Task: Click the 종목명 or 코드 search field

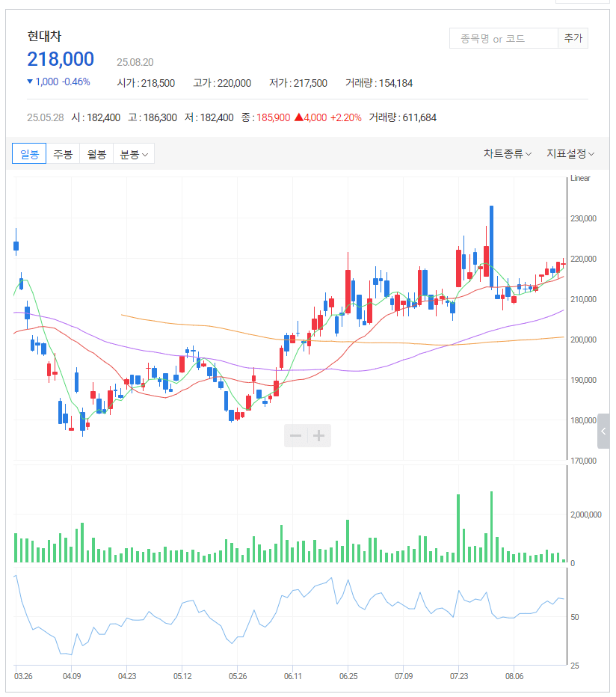Action: [x=504, y=38]
